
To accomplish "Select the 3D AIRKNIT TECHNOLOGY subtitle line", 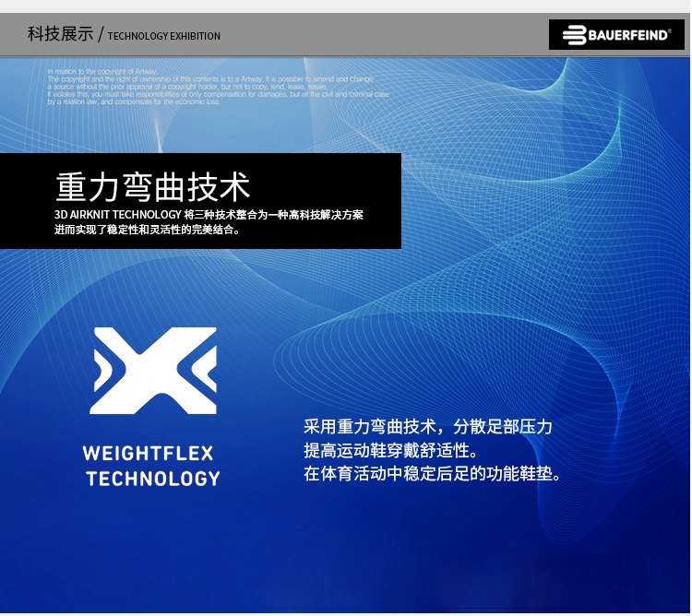I will 209,214.
